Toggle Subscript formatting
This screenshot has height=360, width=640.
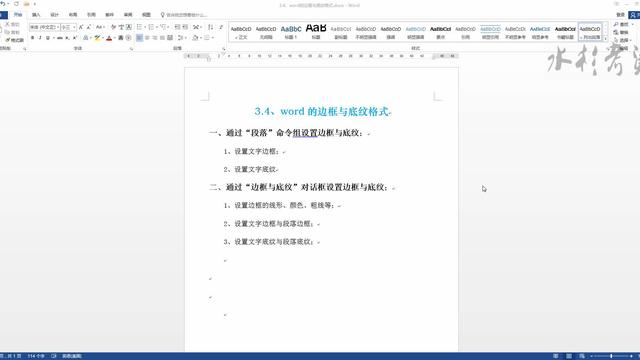point(67,38)
